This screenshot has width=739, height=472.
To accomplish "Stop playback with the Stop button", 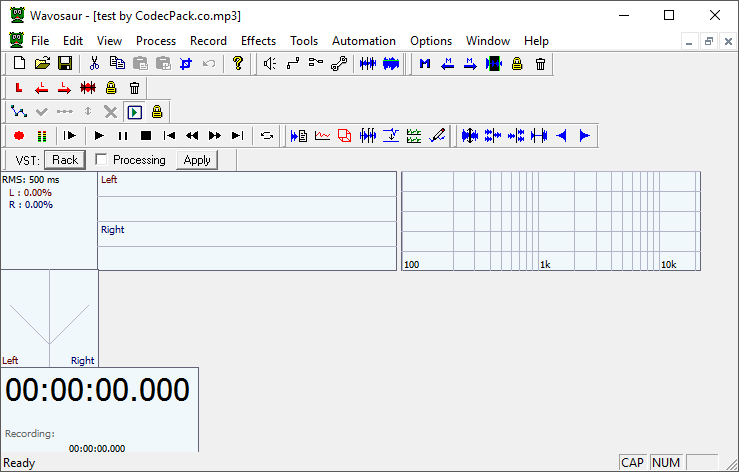I will [146, 136].
